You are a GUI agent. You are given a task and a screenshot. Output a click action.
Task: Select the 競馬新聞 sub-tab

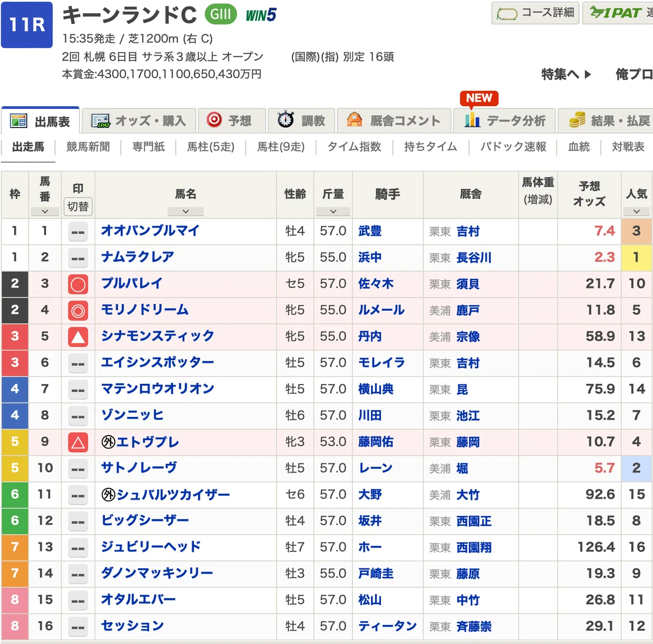(x=88, y=147)
